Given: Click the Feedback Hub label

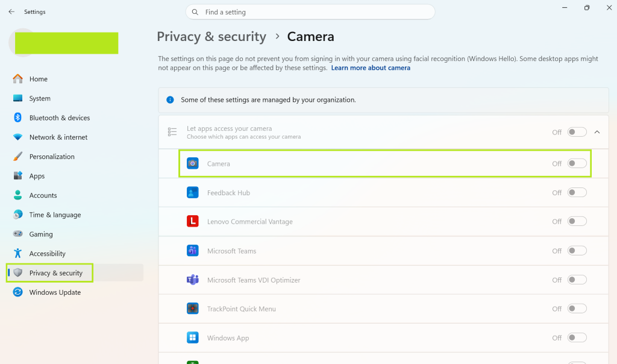Looking at the screenshot, I should [228, 193].
